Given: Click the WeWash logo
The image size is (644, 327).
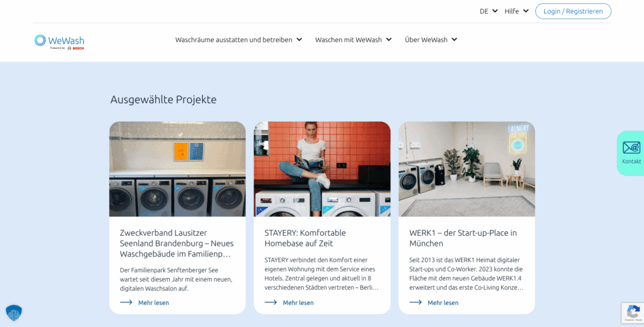Looking at the screenshot, I should 59,42.
